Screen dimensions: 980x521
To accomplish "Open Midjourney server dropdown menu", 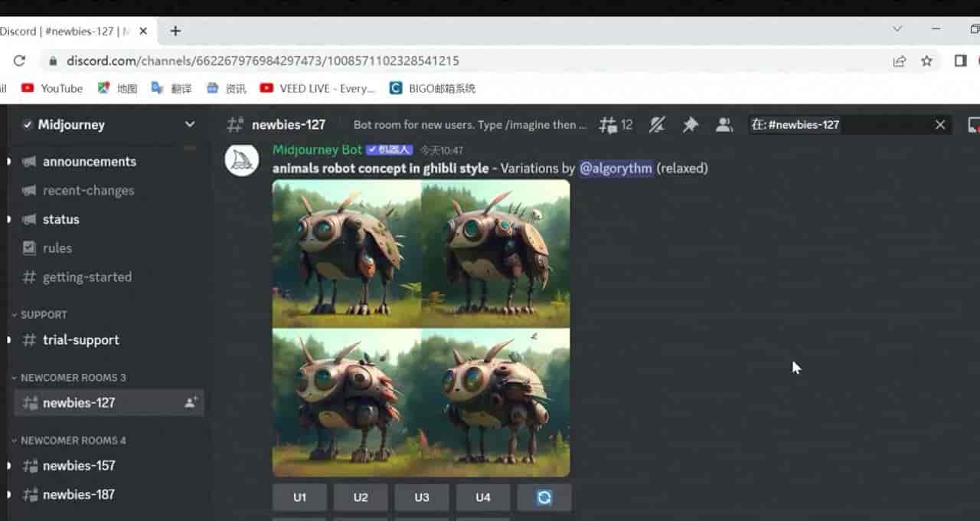I will [190, 124].
